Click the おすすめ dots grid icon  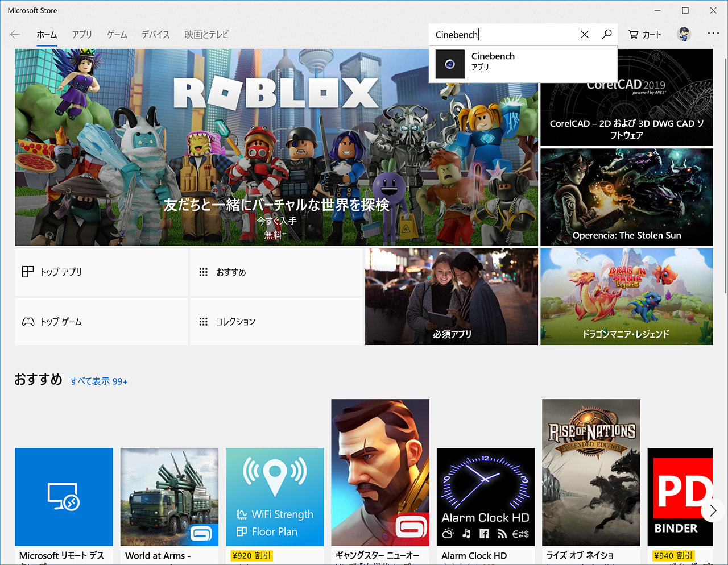point(203,272)
